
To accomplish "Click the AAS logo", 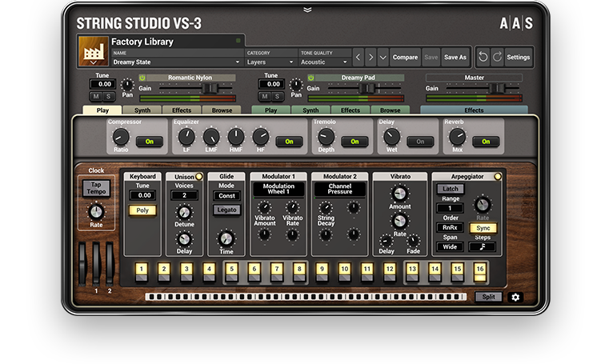I will [516, 23].
